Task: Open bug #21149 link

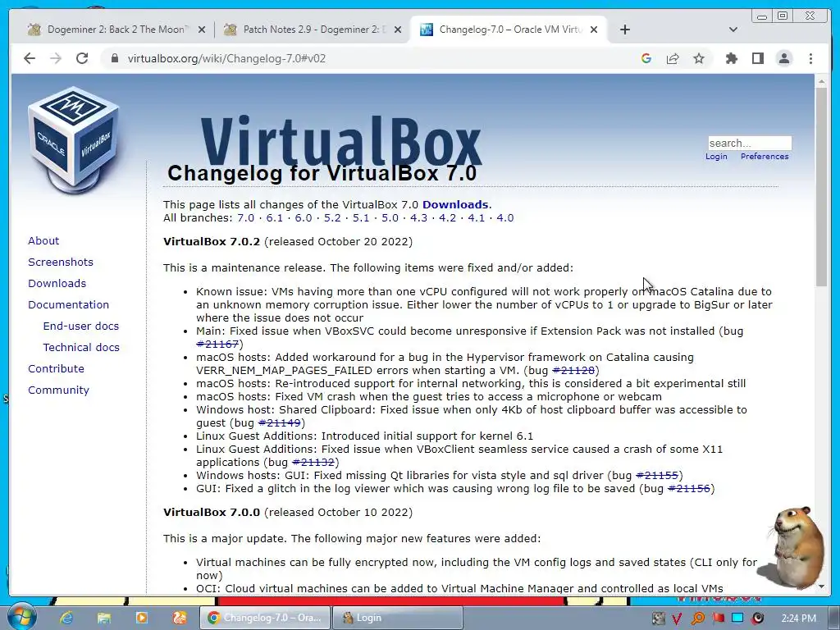Action: (279, 422)
